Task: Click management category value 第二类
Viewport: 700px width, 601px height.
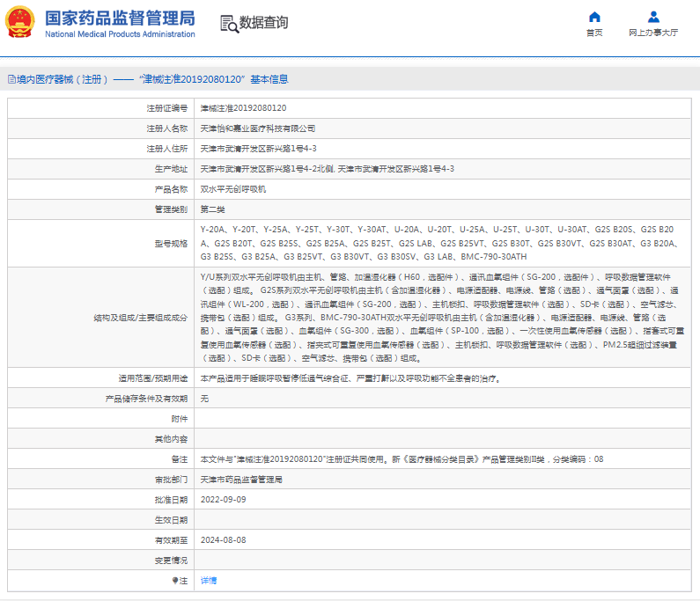Action: point(213,209)
